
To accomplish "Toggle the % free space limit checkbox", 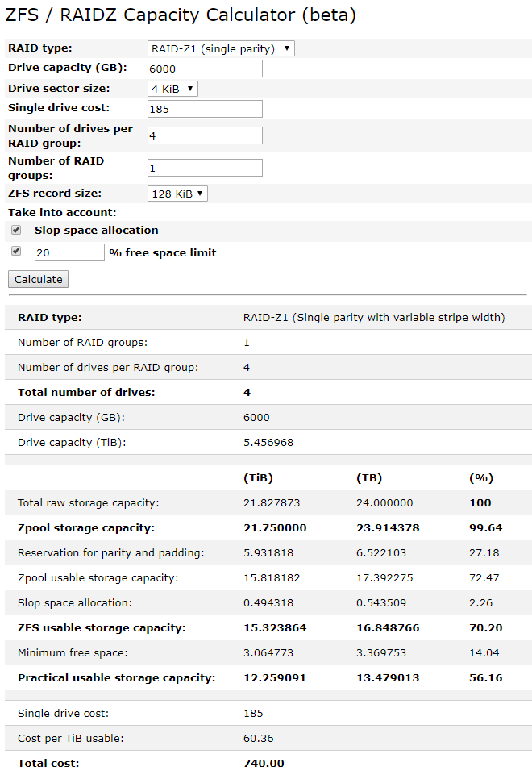I will pyautogui.click(x=16, y=251).
